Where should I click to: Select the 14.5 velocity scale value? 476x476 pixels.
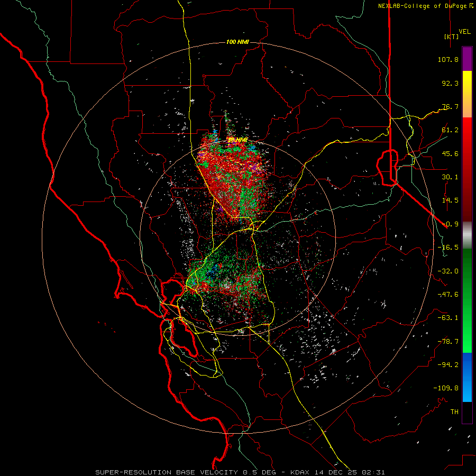[x=450, y=200]
